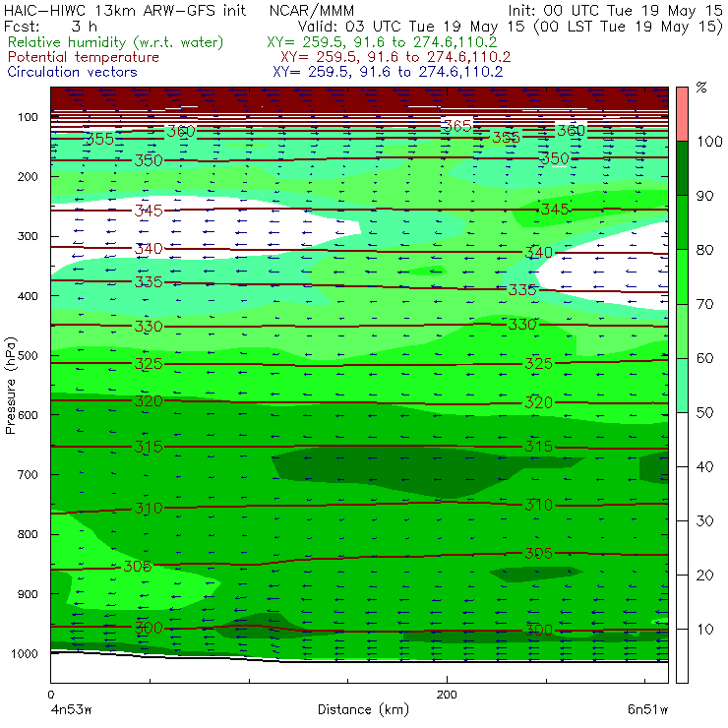This screenshot has height=728, width=728.
Task: Click the blue XY coordinates line
Action: [x=388, y=72]
